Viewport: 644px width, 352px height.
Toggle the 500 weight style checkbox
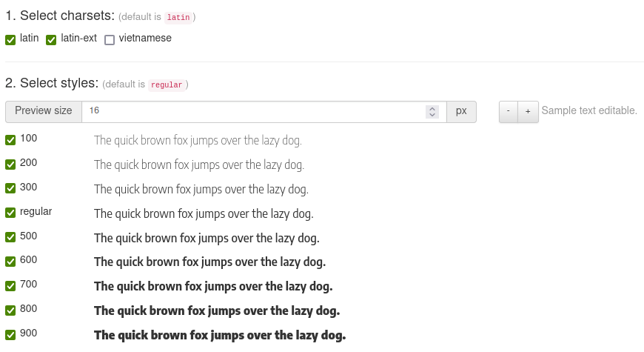click(10, 238)
